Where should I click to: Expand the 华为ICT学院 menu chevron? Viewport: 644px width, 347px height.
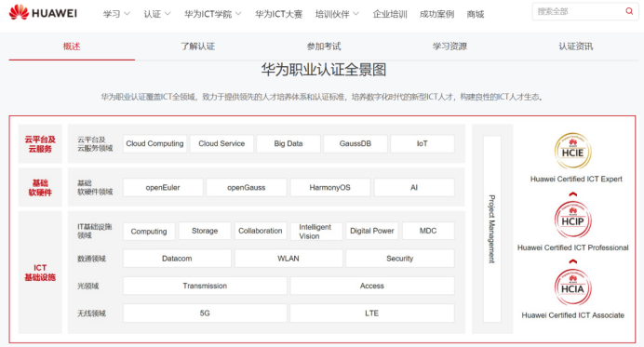coord(238,14)
